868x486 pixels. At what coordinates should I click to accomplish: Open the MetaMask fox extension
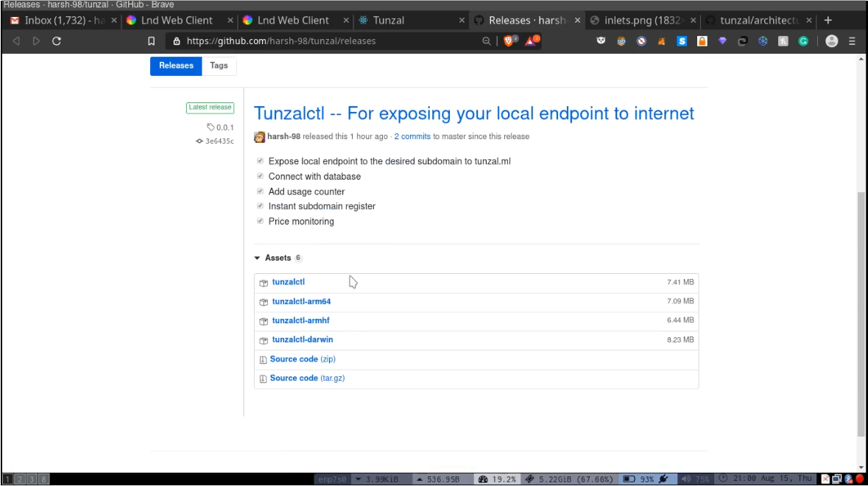661,41
